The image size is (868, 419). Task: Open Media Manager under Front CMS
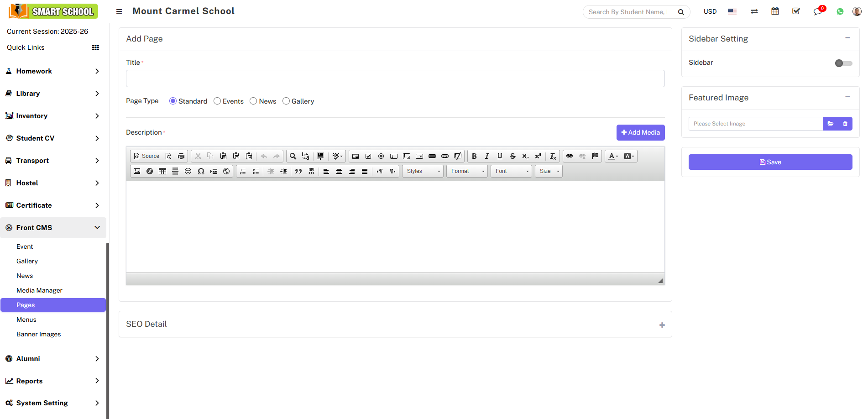click(39, 290)
